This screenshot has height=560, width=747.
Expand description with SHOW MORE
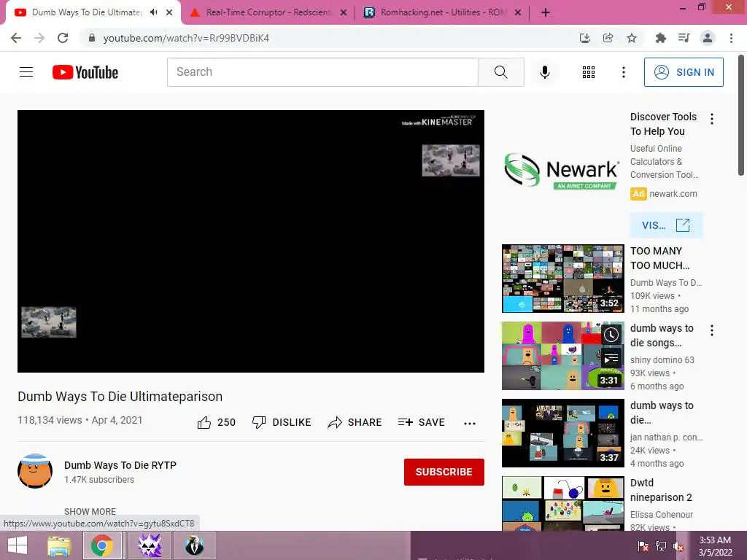tap(90, 511)
